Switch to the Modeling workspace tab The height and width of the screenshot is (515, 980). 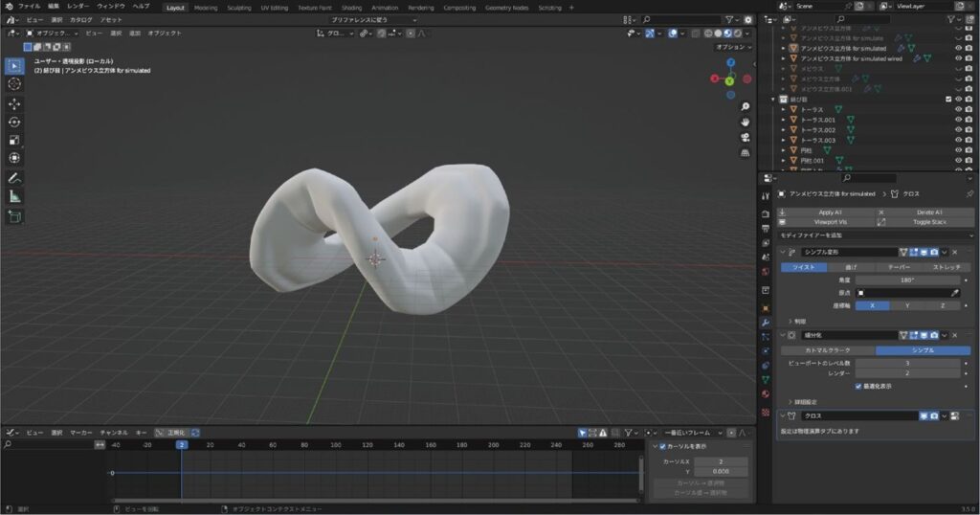(206, 8)
